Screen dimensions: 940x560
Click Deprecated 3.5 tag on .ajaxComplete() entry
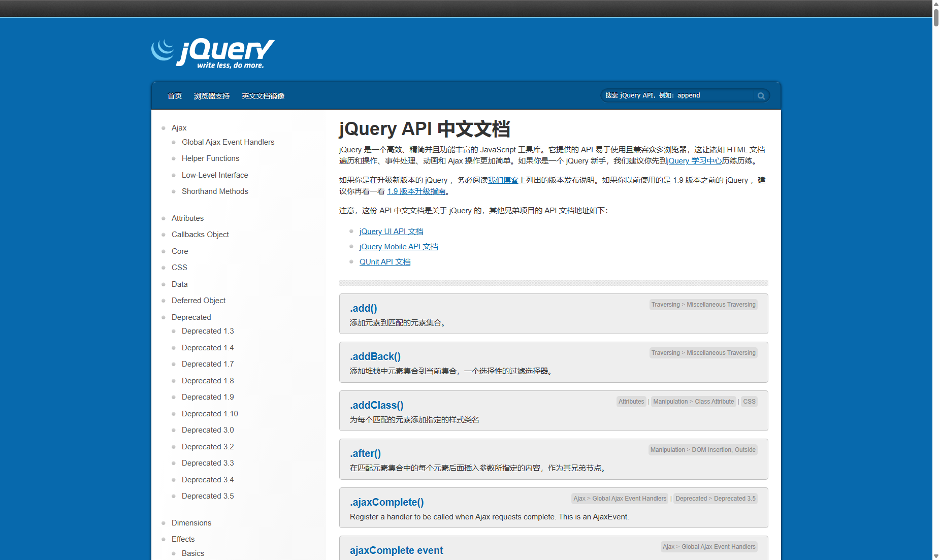[x=735, y=499]
